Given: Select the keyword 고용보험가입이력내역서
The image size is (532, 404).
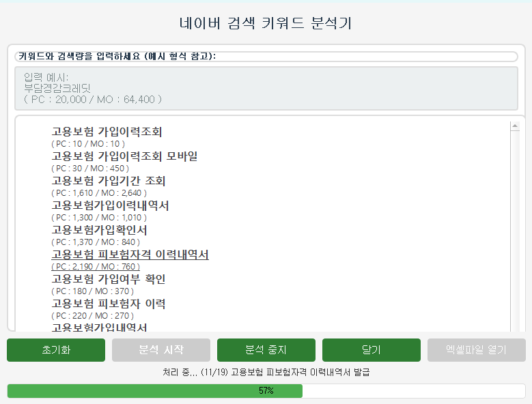Looking at the screenshot, I should (110, 205).
